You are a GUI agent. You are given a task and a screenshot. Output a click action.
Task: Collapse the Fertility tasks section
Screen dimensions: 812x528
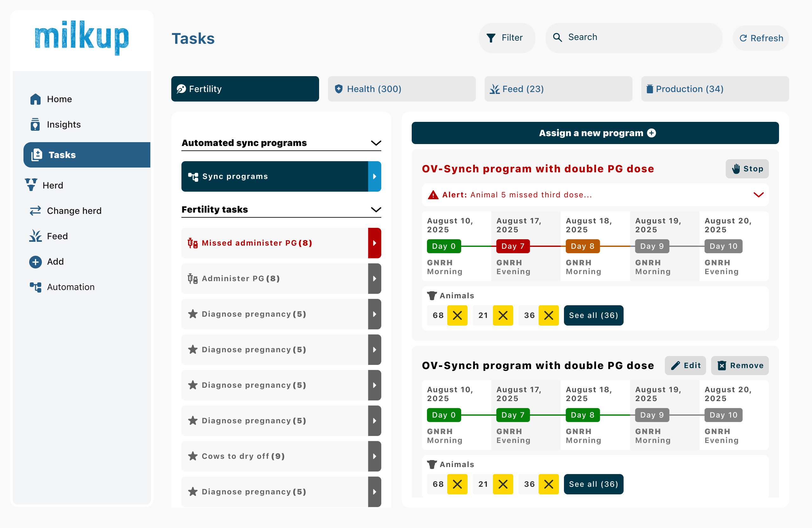coord(376,209)
